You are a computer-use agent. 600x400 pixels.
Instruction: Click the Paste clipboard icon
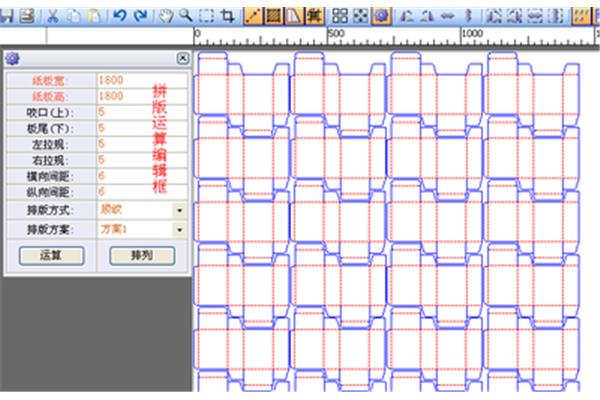pyautogui.click(x=95, y=16)
